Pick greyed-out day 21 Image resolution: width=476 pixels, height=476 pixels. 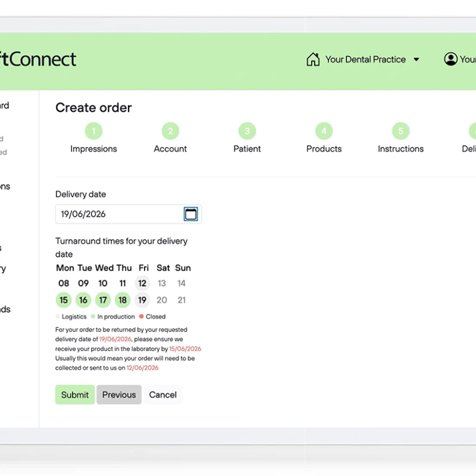(181, 300)
